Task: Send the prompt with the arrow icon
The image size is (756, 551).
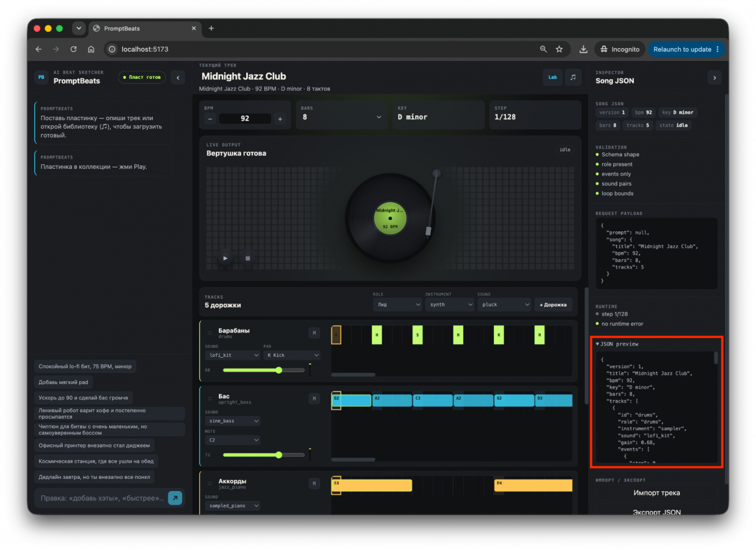Action: tap(175, 498)
